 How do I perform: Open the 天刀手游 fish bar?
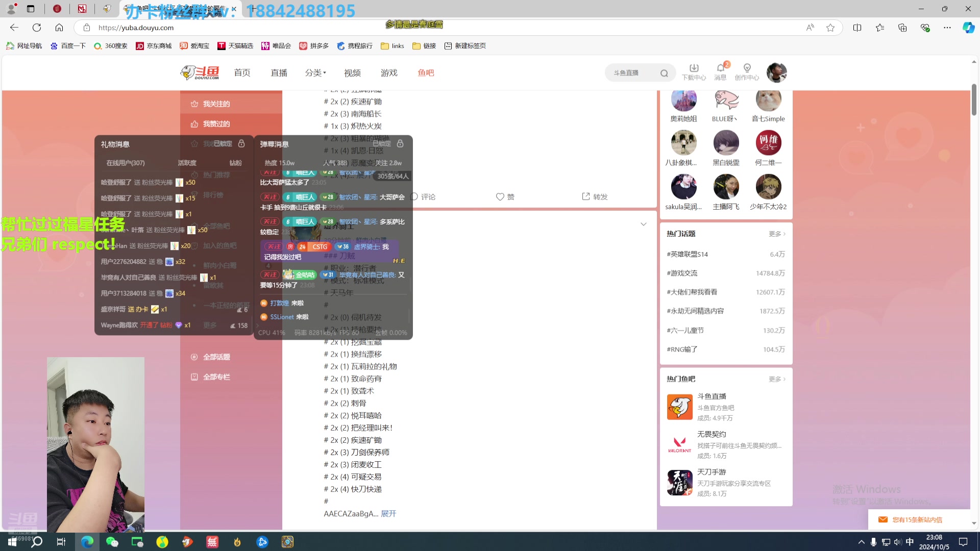(726, 482)
